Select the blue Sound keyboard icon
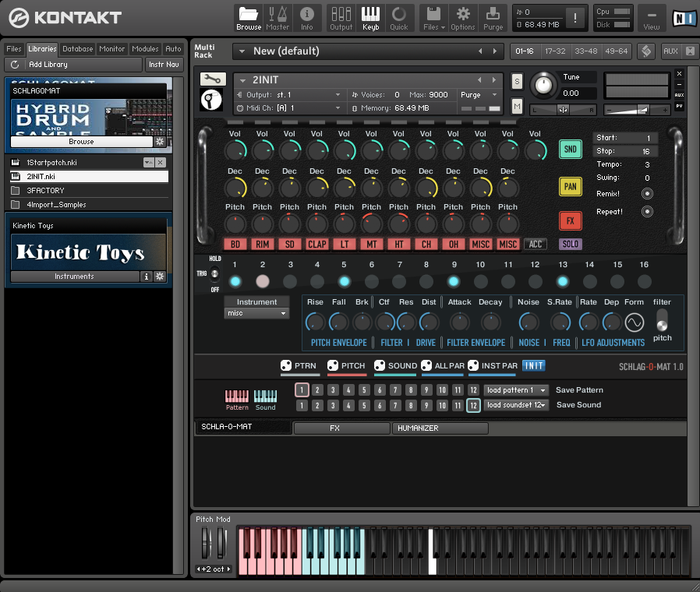 click(x=265, y=396)
